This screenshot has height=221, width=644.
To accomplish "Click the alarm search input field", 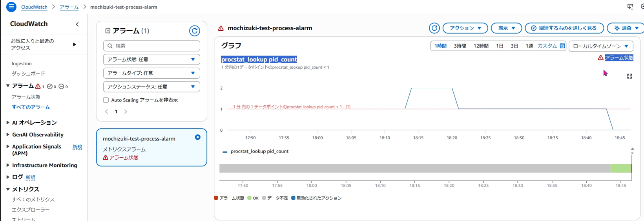I will tap(151, 46).
